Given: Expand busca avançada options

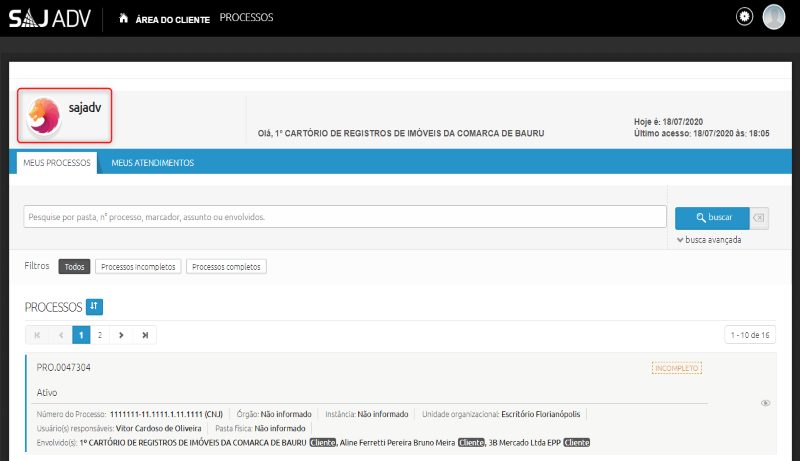Looking at the screenshot, I should click(x=709, y=240).
